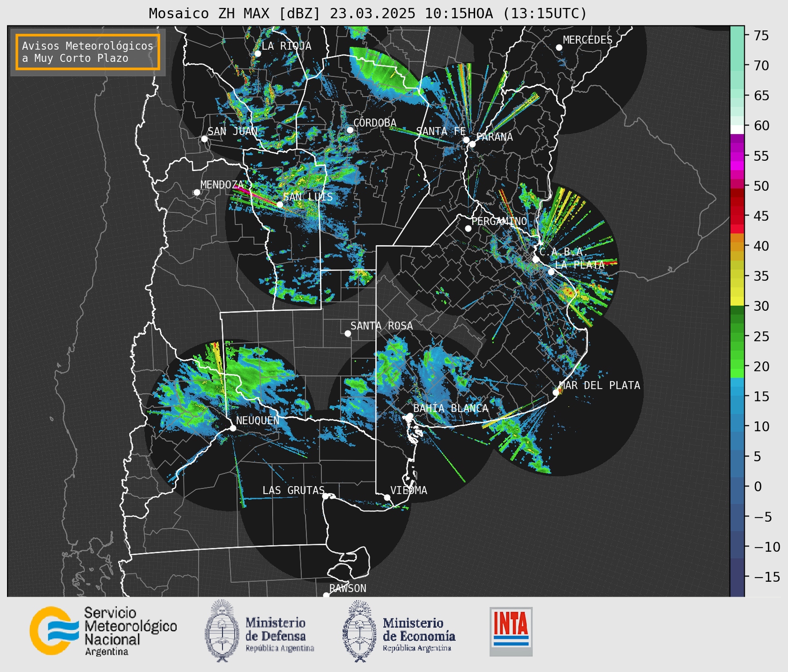This screenshot has height=672, width=788.
Task: Select the LA RIOJA city marker
Action: 258,54
